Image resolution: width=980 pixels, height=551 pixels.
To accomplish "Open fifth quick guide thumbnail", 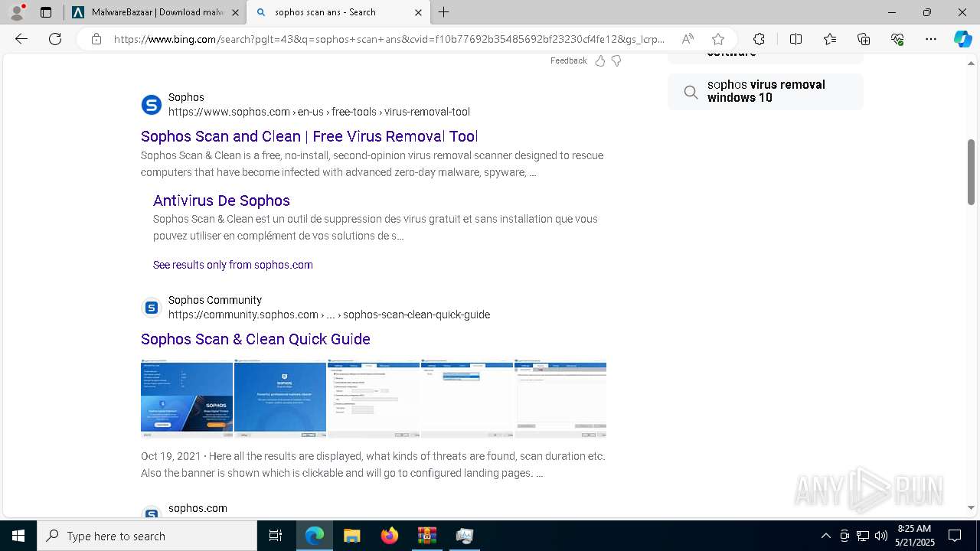I will [560, 398].
